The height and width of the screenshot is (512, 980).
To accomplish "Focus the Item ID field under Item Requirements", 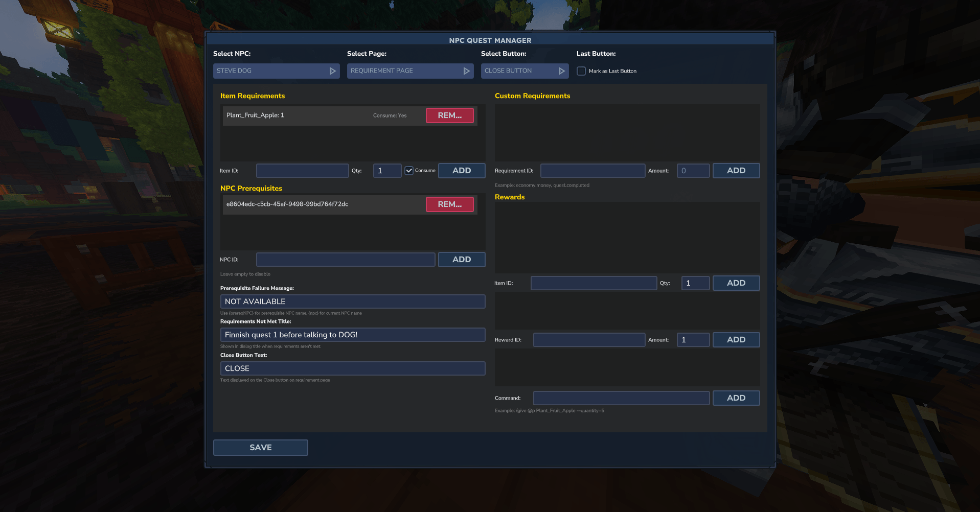I will click(x=302, y=171).
